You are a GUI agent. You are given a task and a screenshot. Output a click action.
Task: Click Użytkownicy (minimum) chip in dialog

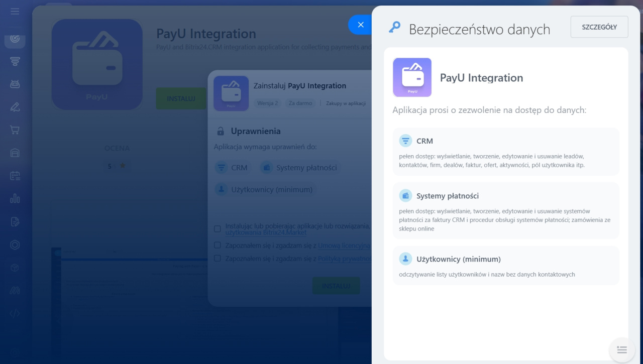point(265,190)
